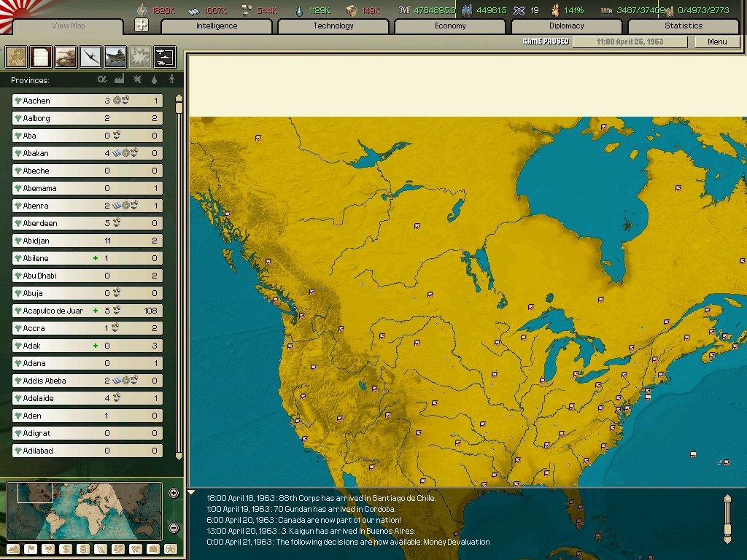This screenshot has width=747, height=560.
Task: Open the ledger screen via paper icon
Action: (40, 57)
